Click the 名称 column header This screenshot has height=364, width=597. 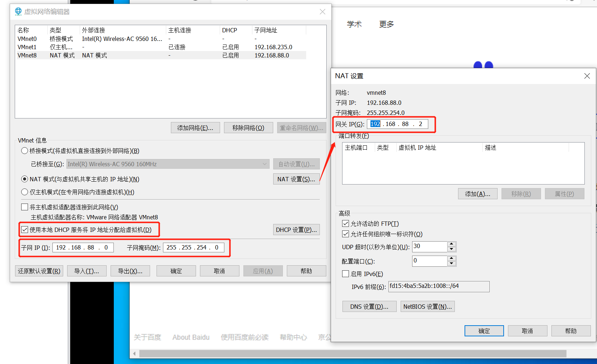click(x=32, y=30)
